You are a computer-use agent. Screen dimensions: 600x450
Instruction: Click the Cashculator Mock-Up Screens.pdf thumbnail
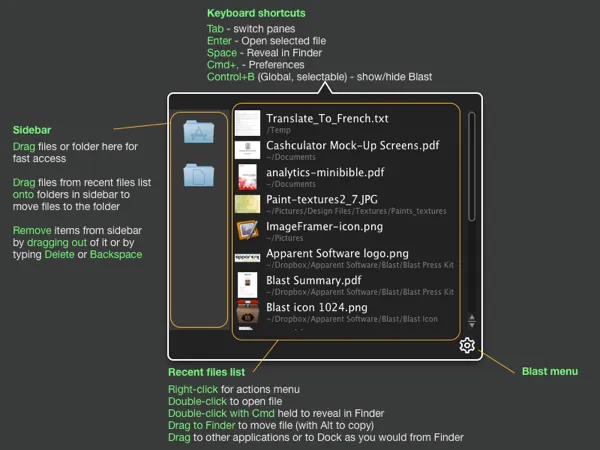point(248,150)
